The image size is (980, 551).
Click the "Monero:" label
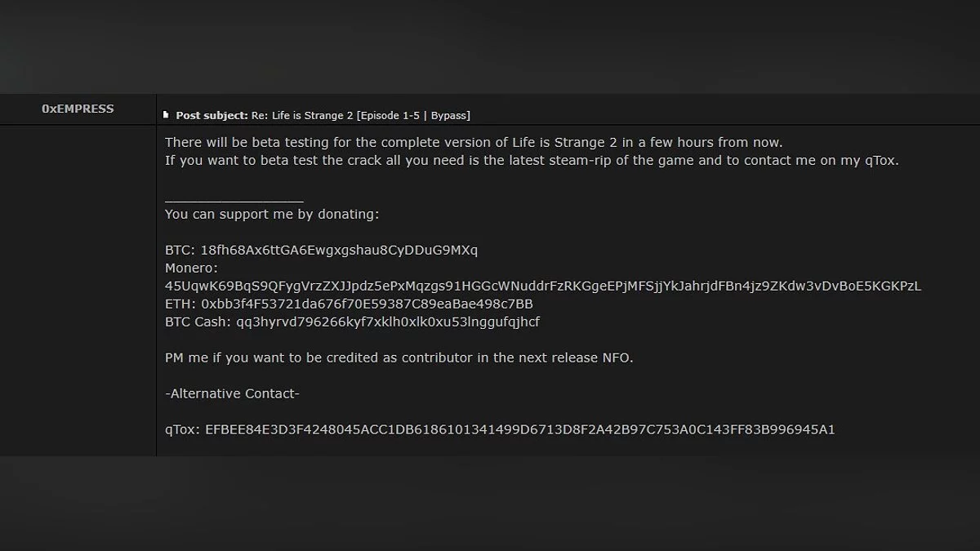click(191, 268)
